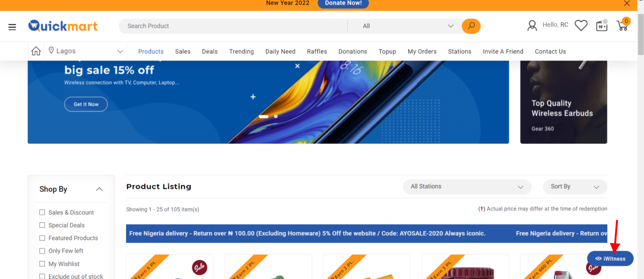Open the Raffles menu item
Screen dimensions: 644x279
point(317,51)
